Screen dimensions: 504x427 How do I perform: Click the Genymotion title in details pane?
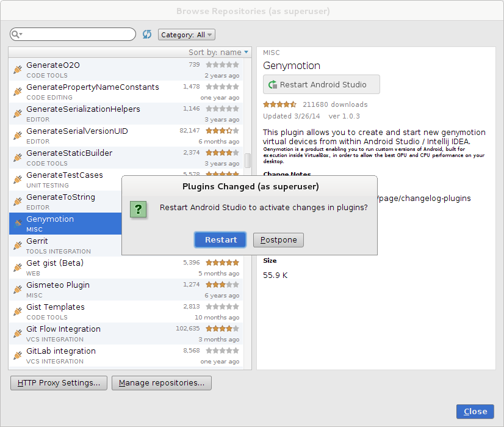point(292,65)
